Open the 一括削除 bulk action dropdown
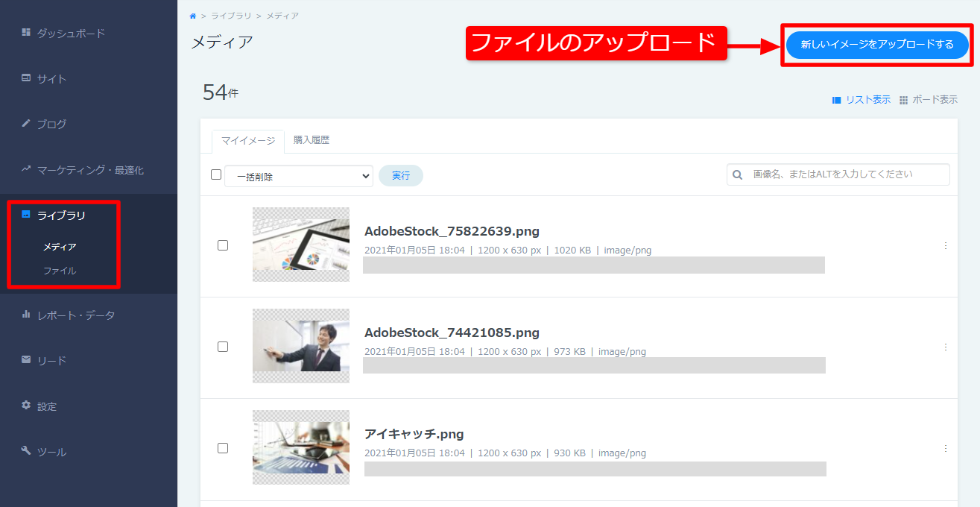 coord(299,176)
